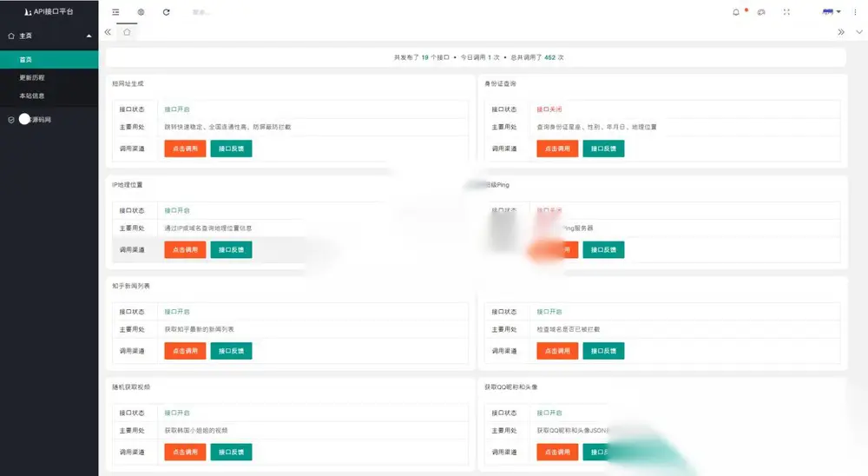Image resolution: width=868 pixels, height=476 pixels.
Task: Open the user account dropdown in top bar
Action: (832, 11)
